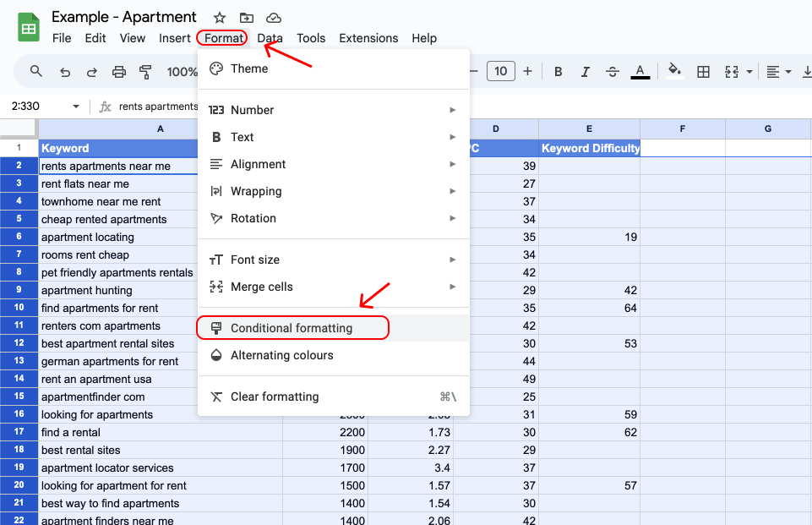Increase the font size with the plus button
Image resolution: width=812 pixels, height=525 pixels.
527,71
